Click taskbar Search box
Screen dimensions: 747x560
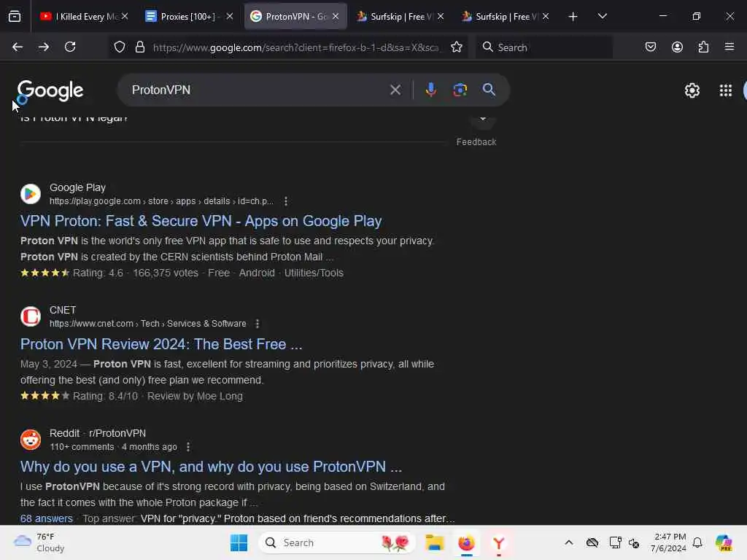pyautogui.click(x=336, y=542)
